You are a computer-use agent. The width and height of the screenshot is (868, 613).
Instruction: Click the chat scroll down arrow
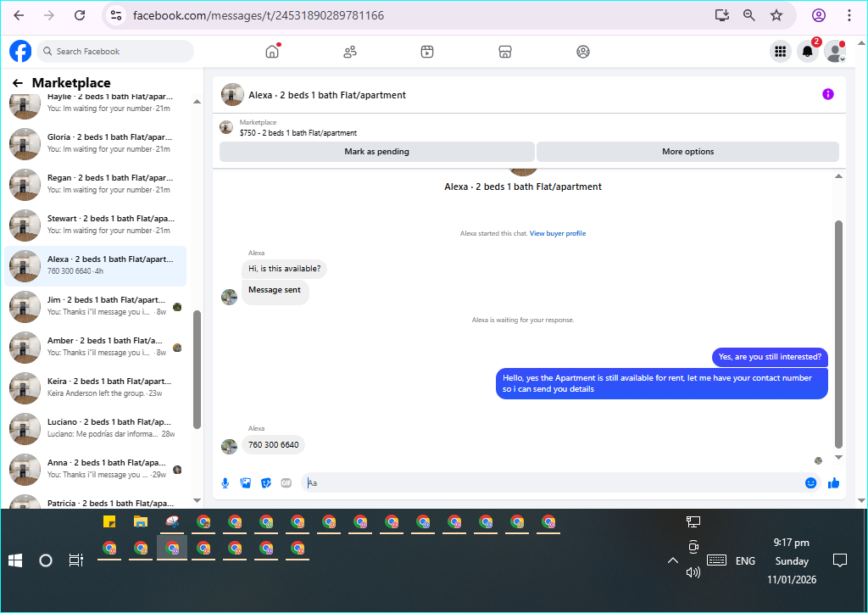coord(838,457)
